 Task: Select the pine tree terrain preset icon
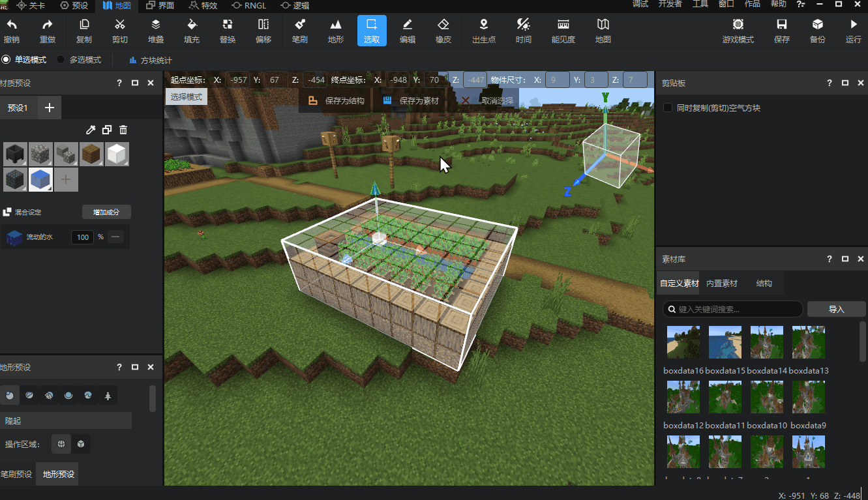[108, 396]
